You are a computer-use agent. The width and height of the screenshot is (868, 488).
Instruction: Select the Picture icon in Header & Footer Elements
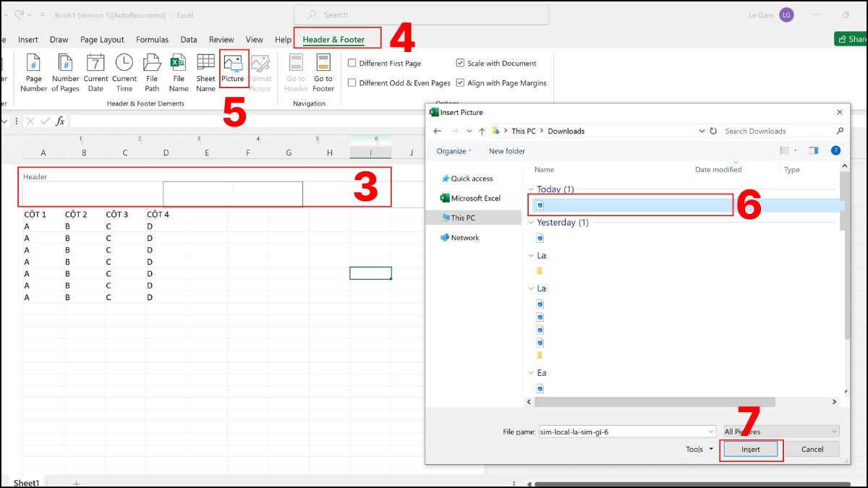click(233, 70)
